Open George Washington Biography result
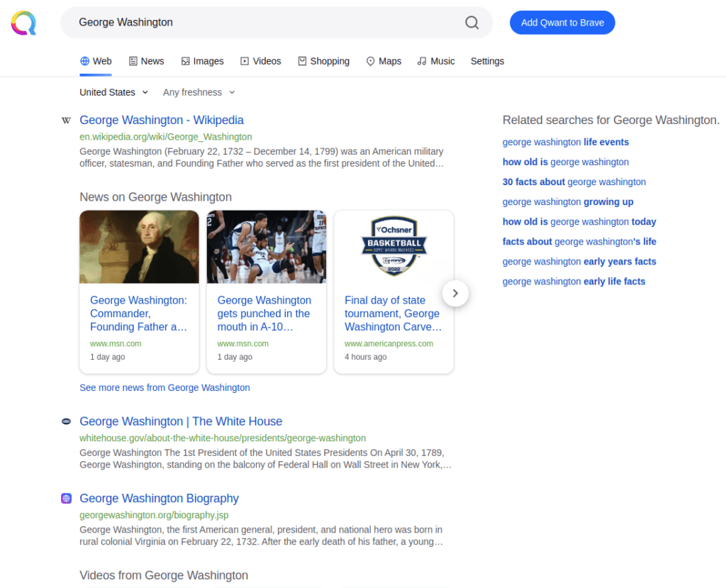726x588 pixels. (x=160, y=498)
